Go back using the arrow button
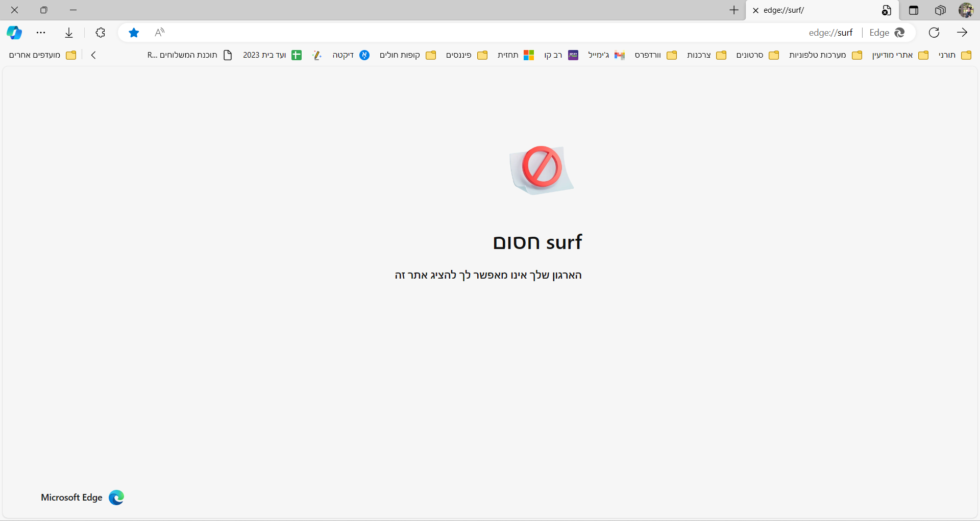The width and height of the screenshot is (980, 521). click(x=962, y=33)
